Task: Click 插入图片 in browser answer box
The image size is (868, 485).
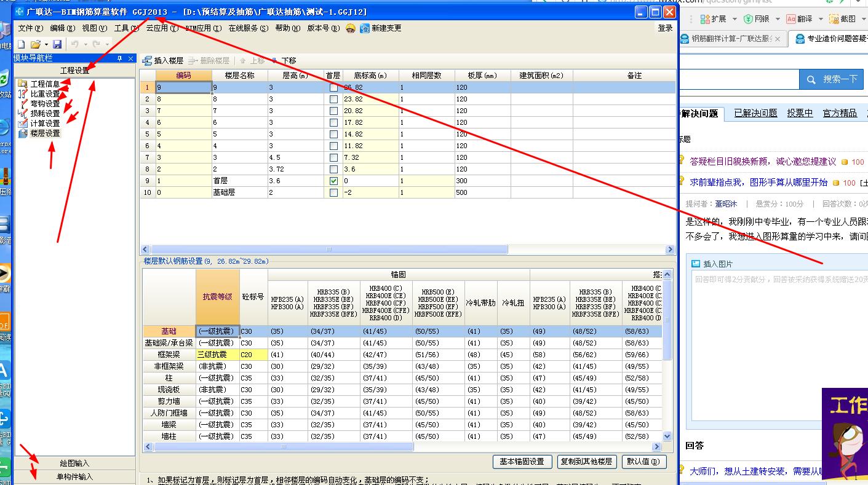Action: point(712,264)
